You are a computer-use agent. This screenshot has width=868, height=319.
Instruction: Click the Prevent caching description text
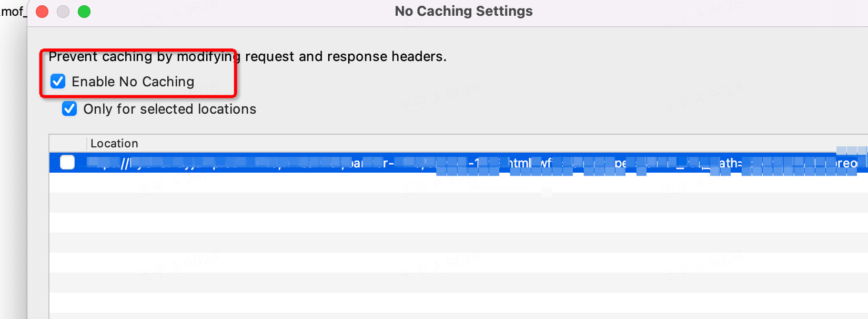coord(248,56)
